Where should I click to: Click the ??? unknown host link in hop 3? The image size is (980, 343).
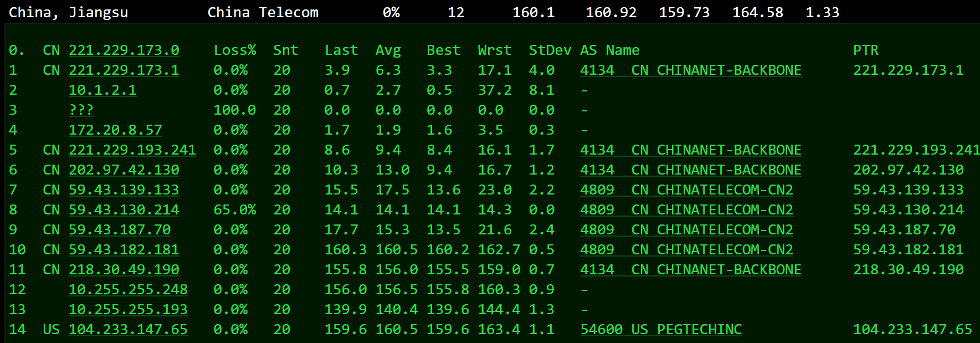[81, 110]
